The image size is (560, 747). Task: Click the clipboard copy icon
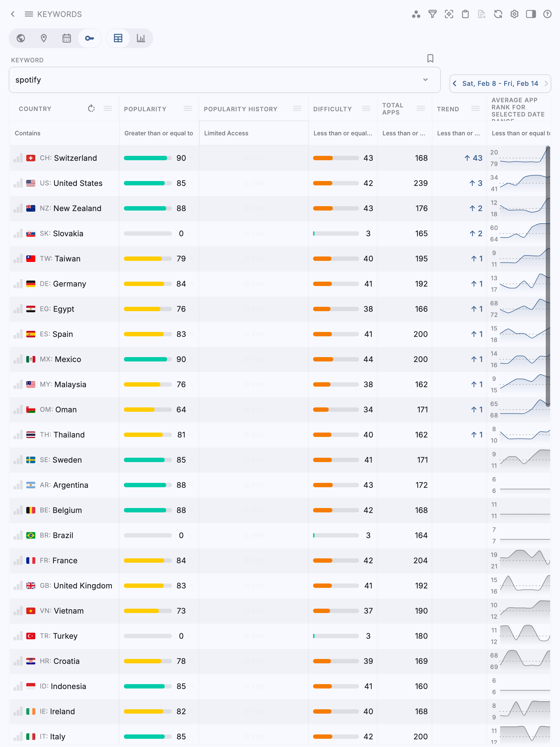[x=465, y=14]
